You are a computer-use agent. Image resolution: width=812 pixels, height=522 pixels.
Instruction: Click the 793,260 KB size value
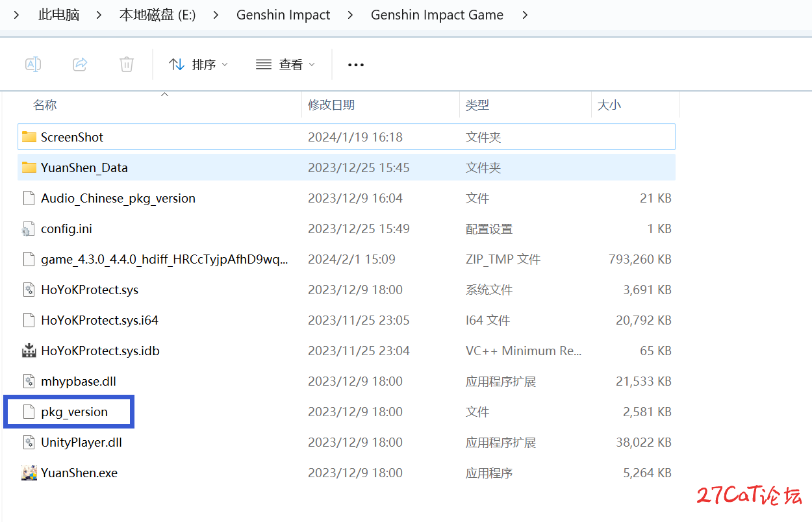[640, 259]
